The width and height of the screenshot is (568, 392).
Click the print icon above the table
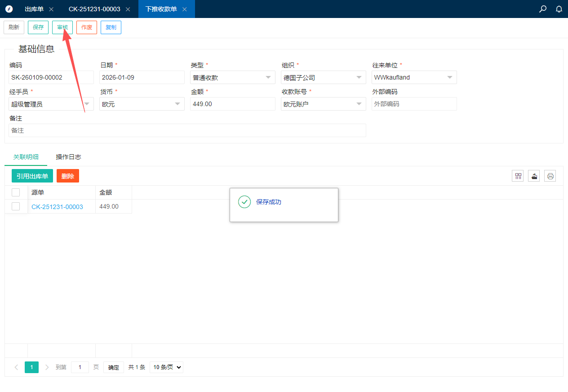pyautogui.click(x=550, y=176)
